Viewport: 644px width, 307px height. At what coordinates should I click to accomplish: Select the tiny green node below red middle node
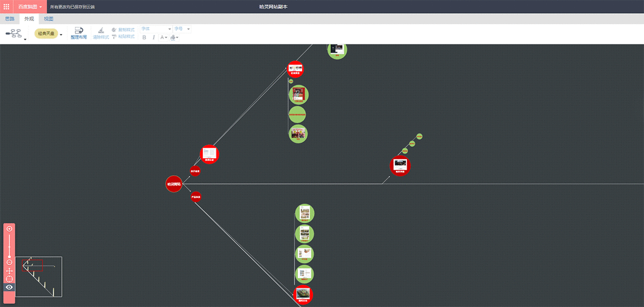[x=291, y=81]
